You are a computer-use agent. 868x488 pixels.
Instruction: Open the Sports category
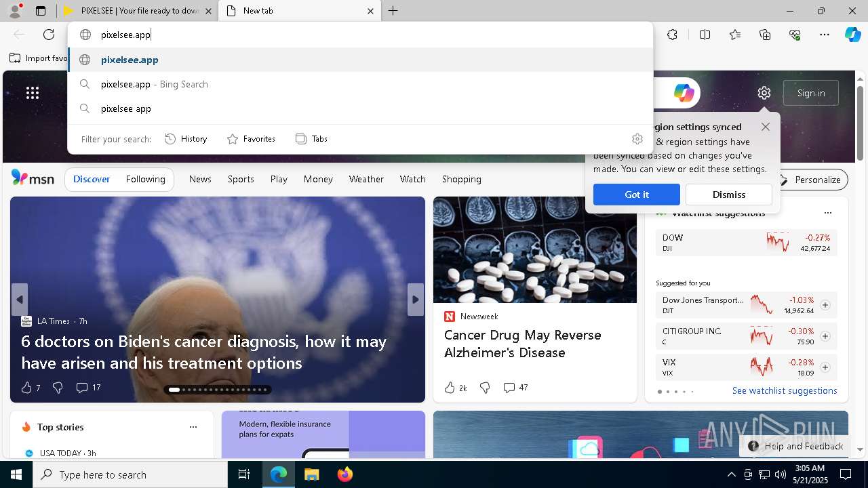click(241, 179)
